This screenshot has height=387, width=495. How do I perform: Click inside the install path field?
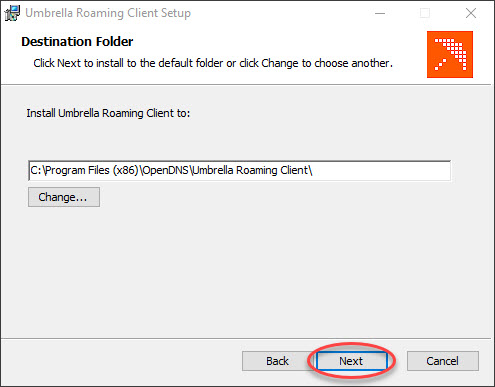[239, 171]
